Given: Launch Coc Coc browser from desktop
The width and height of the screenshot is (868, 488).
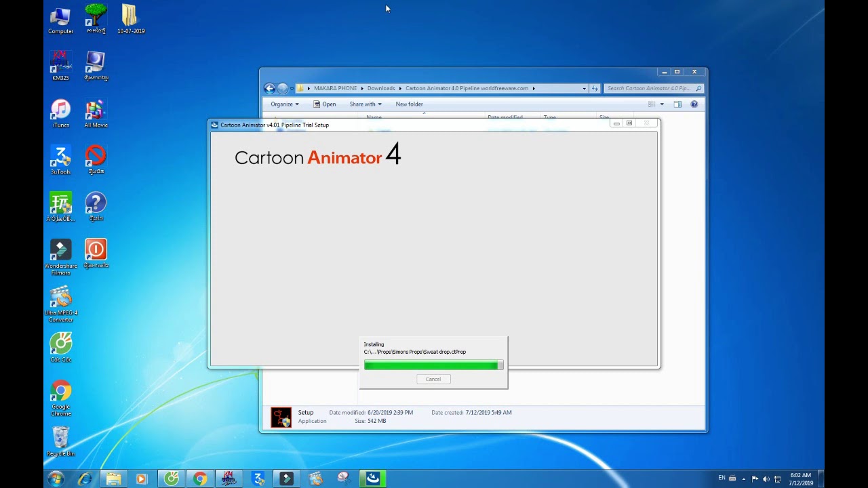Looking at the screenshot, I should pyautogui.click(x=60, y=347).
